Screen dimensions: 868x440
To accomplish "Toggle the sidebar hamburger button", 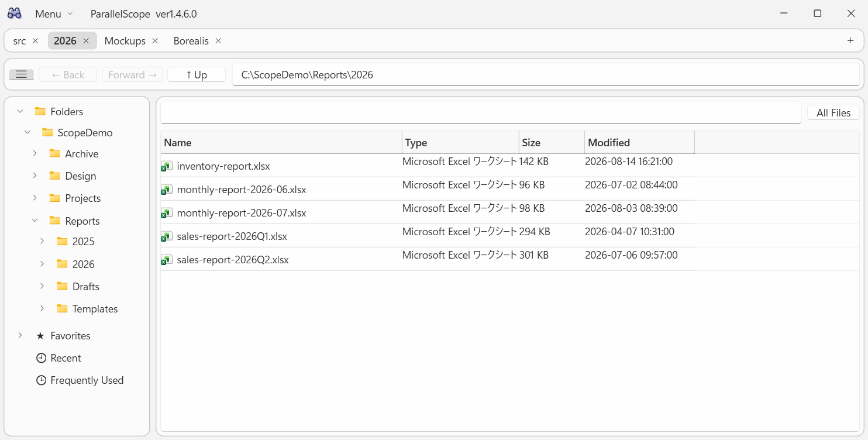I will (x=22, y=74).
